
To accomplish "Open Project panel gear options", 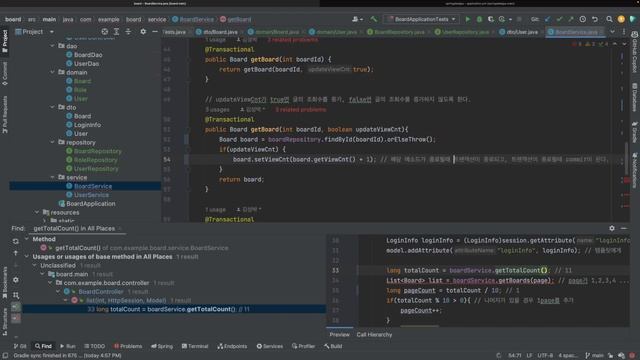I will [x=143, y=31].
